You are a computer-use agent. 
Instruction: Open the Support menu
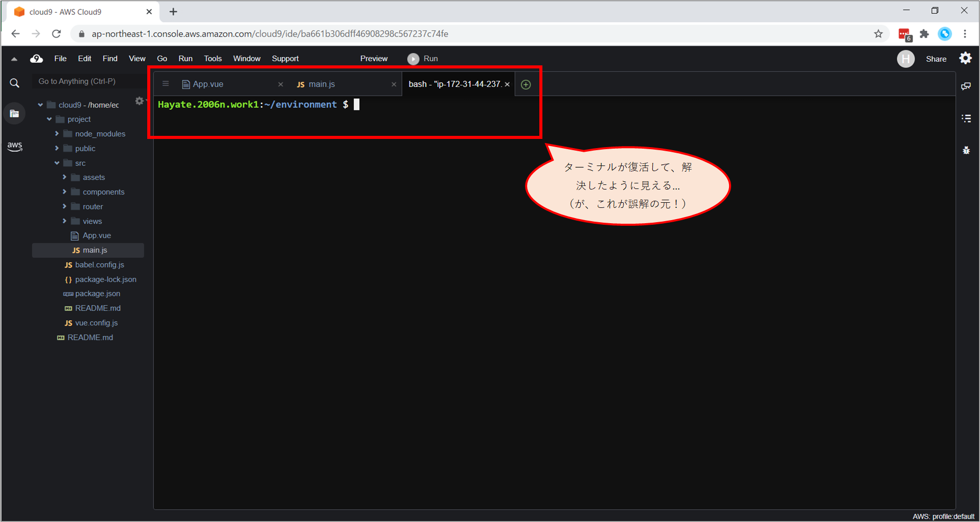[x=285, y=59]
